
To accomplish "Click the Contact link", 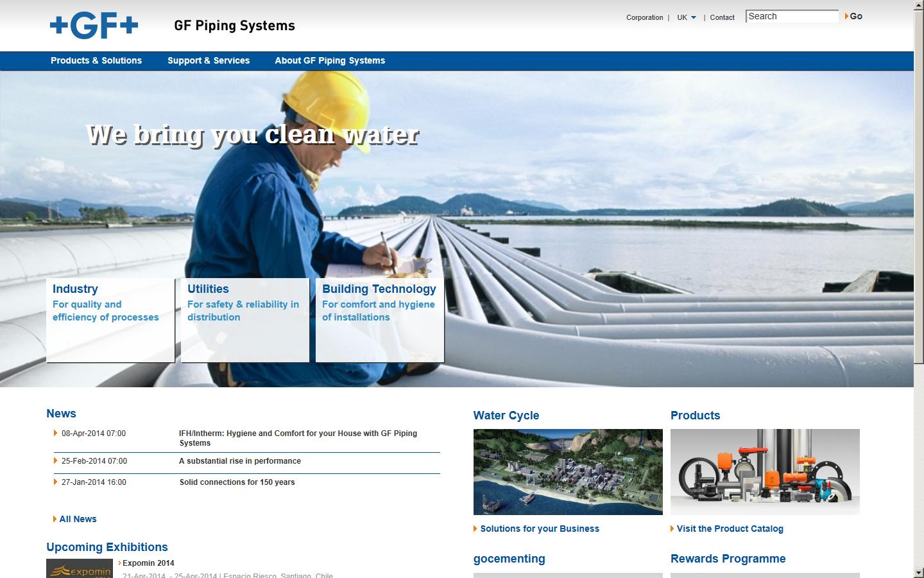I will pos(722,17).
